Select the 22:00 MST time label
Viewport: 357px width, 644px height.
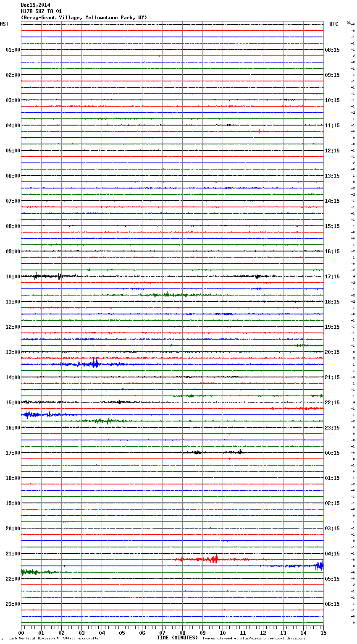[x=13, y=579]
